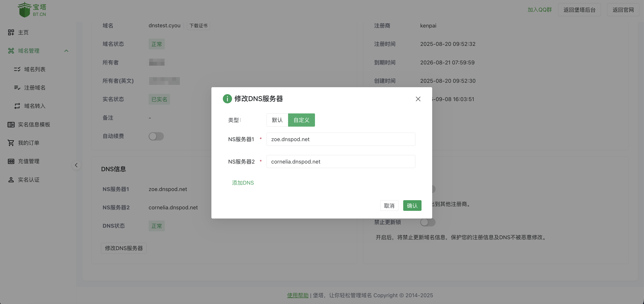Open 实名信息模板 panel
This screenshot has width=644, height=304.
click(x=35, y=124)
